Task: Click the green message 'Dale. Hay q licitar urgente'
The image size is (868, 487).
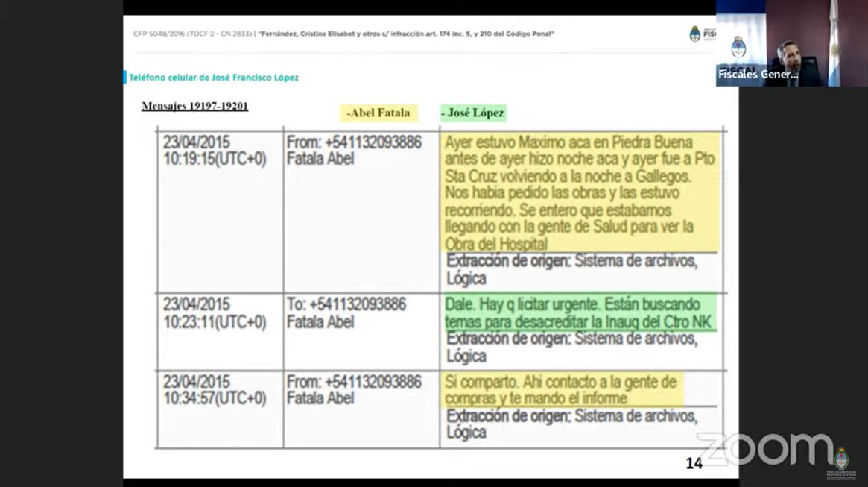Action: [580, 313]
